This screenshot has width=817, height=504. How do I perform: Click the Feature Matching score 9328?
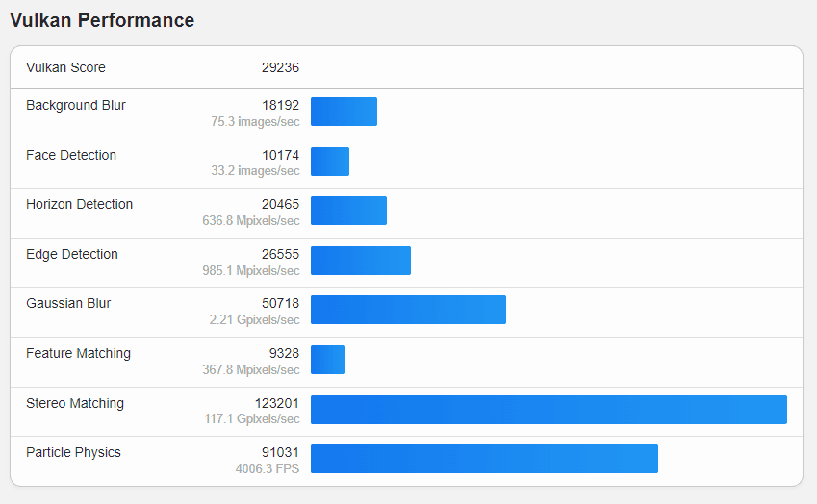click(284, 353)
